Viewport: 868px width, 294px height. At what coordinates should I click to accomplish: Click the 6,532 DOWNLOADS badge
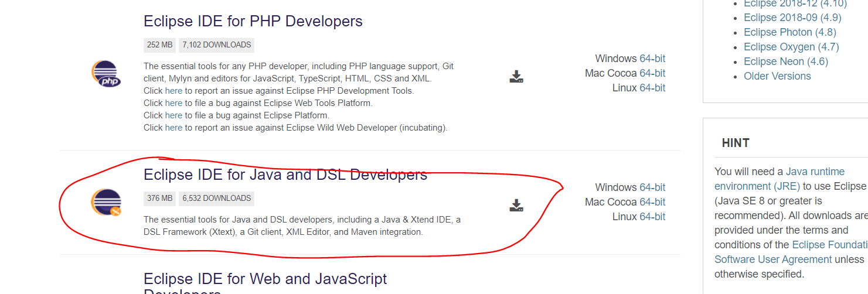coord(217,199)
